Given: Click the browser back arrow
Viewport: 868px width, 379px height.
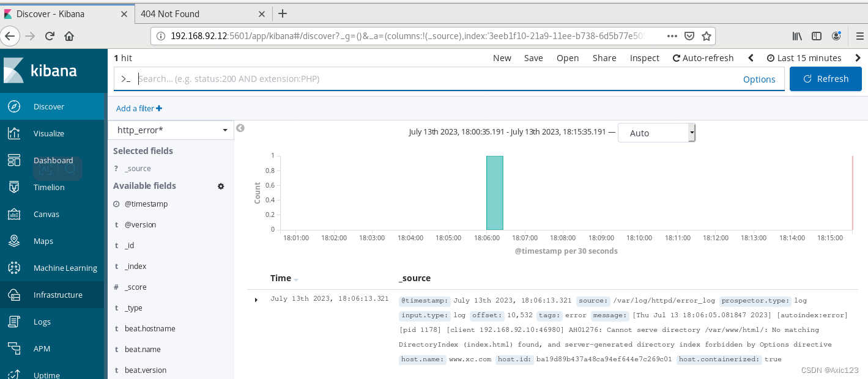Looking at the screenshot, I should (10, 36).
